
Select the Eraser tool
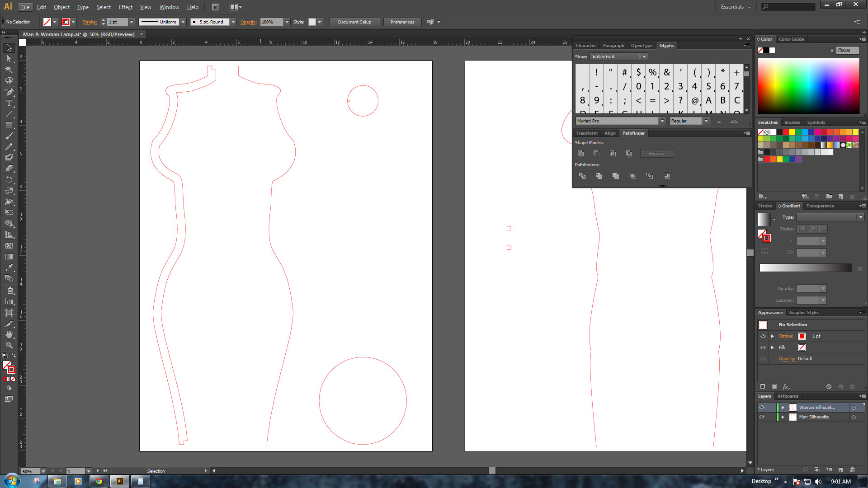click(9, 168)
